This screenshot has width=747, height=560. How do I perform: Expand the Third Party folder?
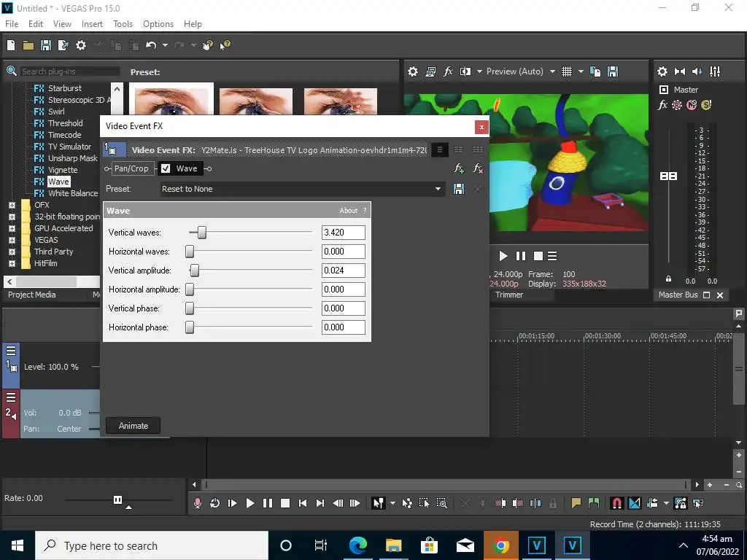(x=12, y=252)
